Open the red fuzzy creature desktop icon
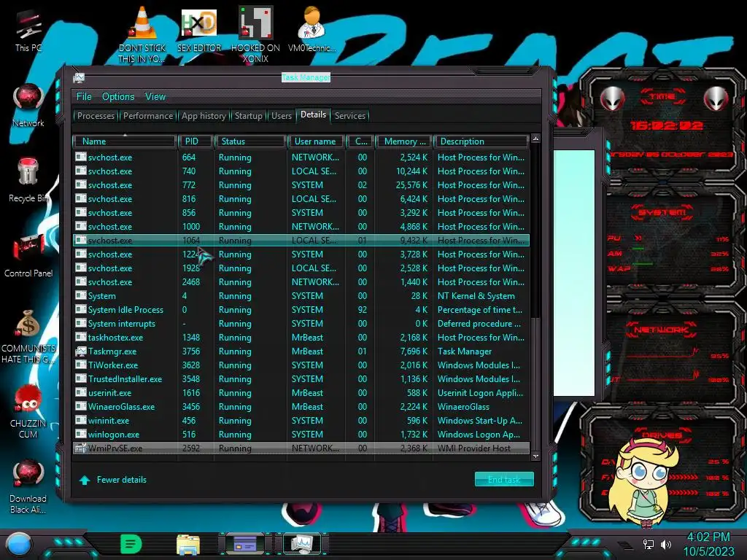The image size is (747, 560). [28, 411]
